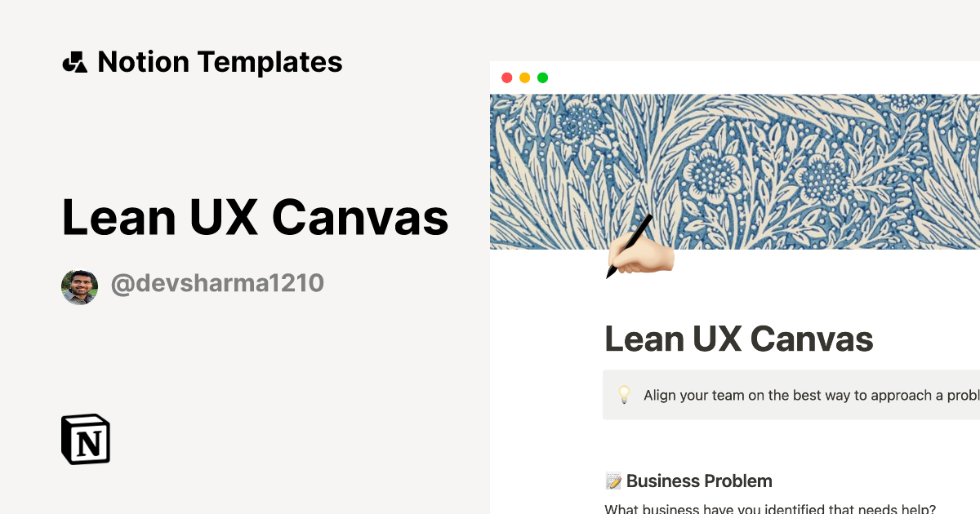Click the lightbulb emoji in the callout

click(624, 395)
